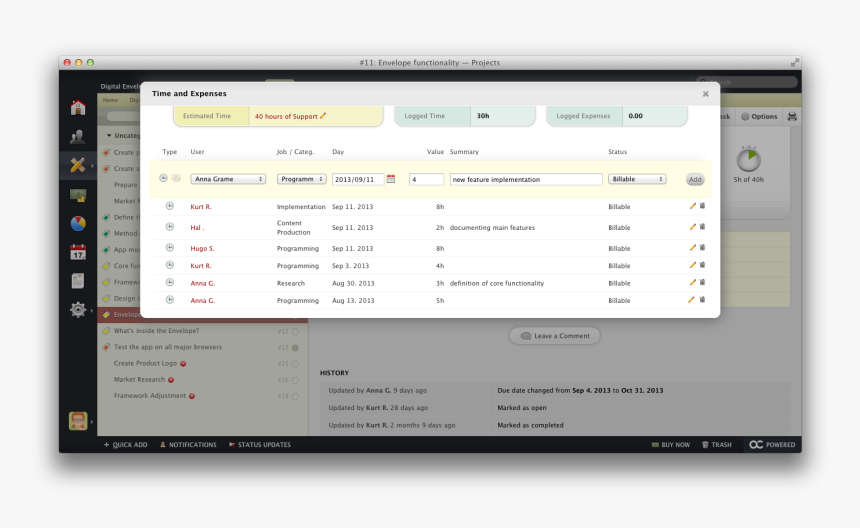
Task: Open the Options menu
Action: (x=759, y=116)
